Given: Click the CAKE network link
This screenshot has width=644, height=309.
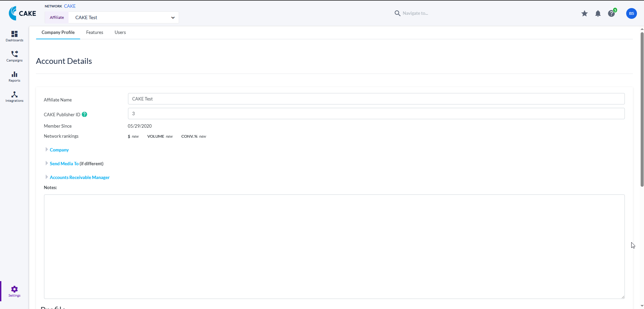Looking at the screenshot, I should [70, 6].
